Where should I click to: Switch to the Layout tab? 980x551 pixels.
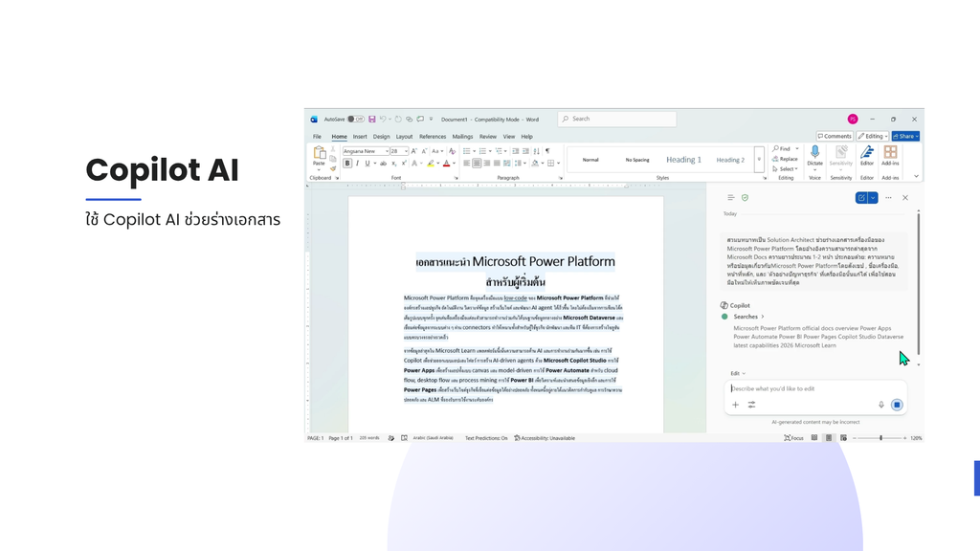(x=404, y=136)
